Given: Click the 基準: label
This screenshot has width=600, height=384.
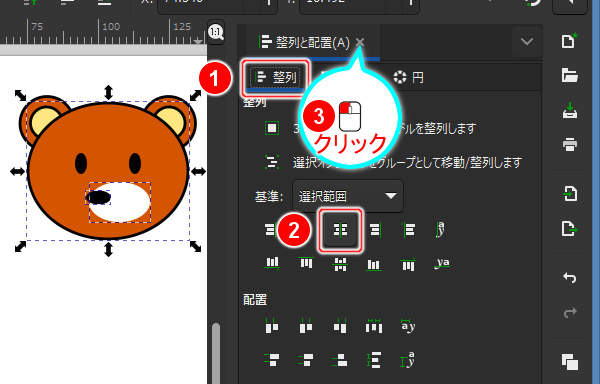Looking at the screenshot, I should pos(269,197).
